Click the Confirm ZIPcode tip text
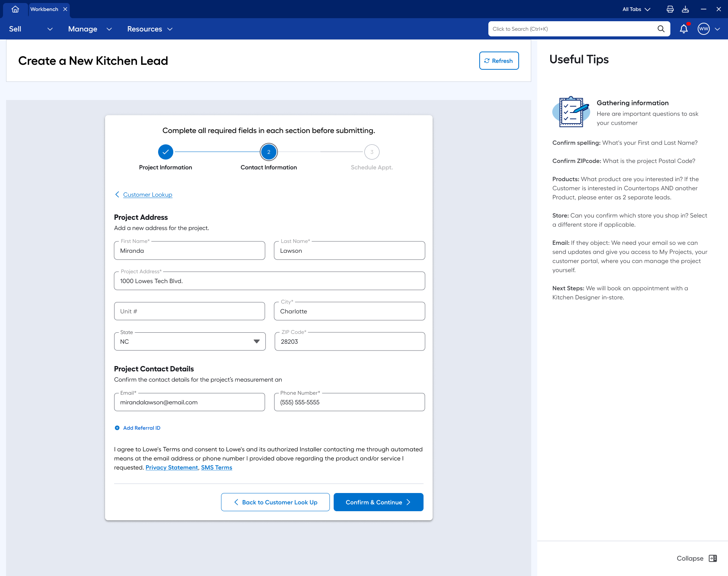 [x=624, y=161]
